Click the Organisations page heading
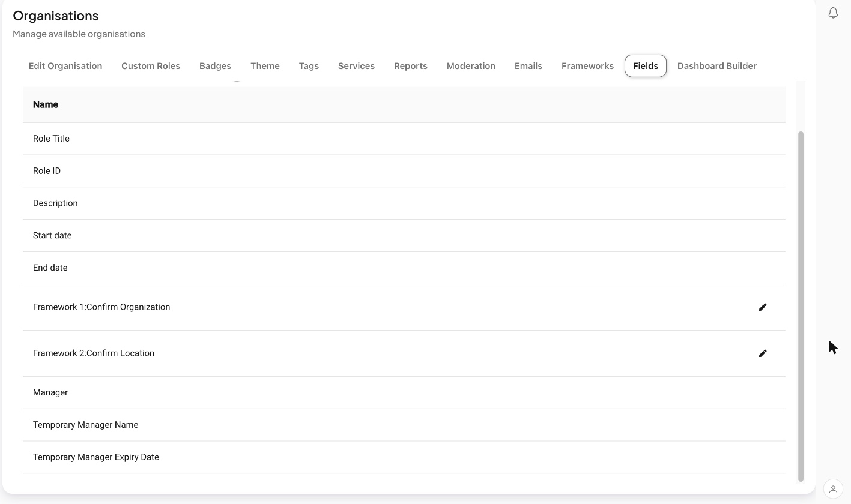Screen dimensions: 851x504 [x=56, y=16]
